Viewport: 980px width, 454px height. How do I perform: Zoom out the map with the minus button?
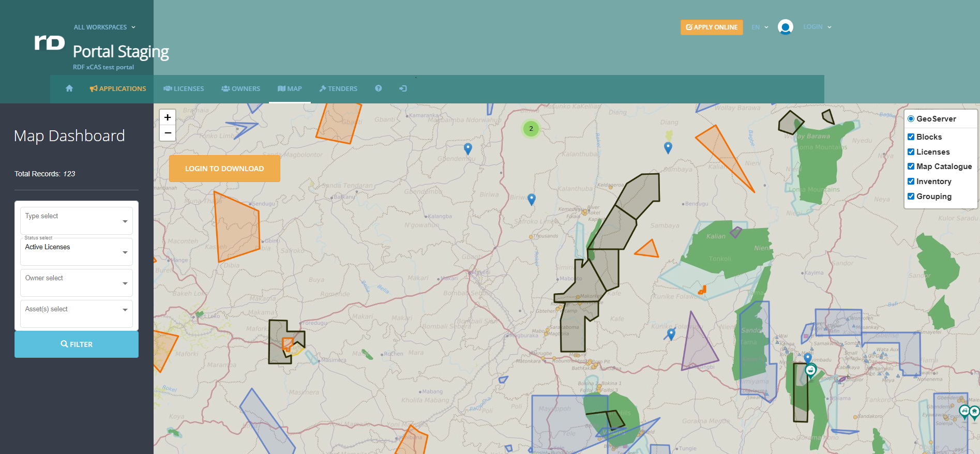[168, 133]
